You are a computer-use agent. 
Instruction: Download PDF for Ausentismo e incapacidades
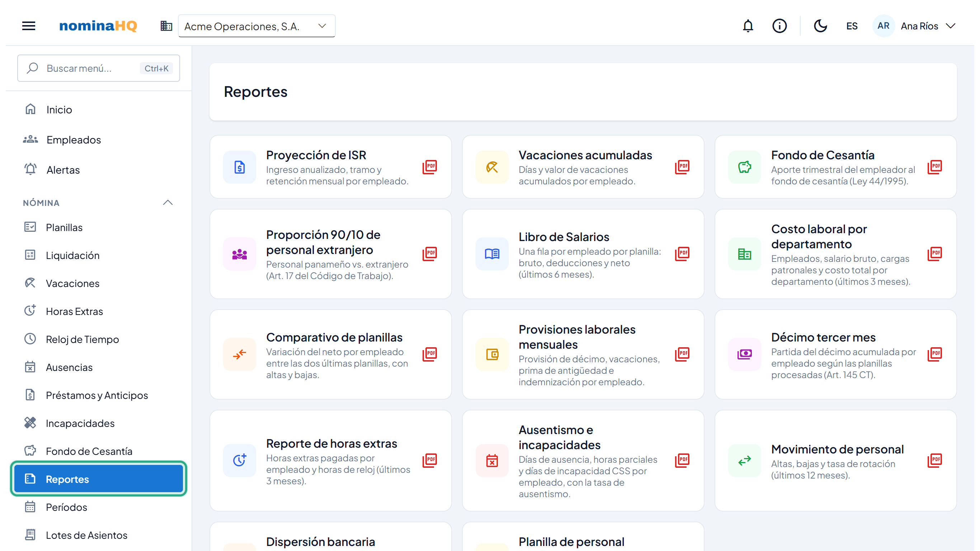tap(682, 461)
